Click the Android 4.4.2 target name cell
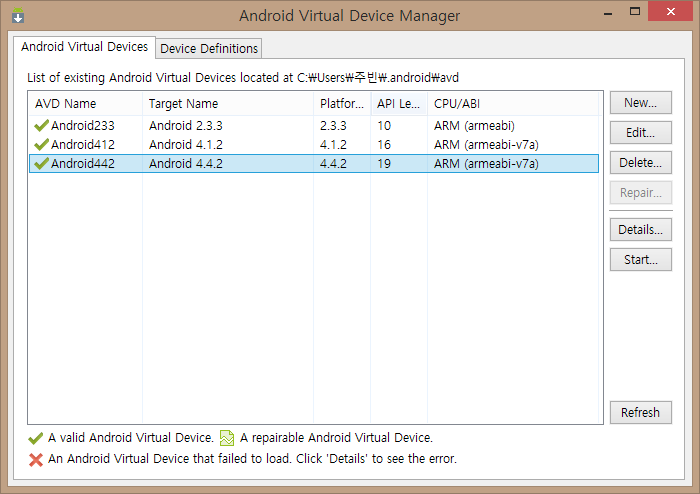 186,164
